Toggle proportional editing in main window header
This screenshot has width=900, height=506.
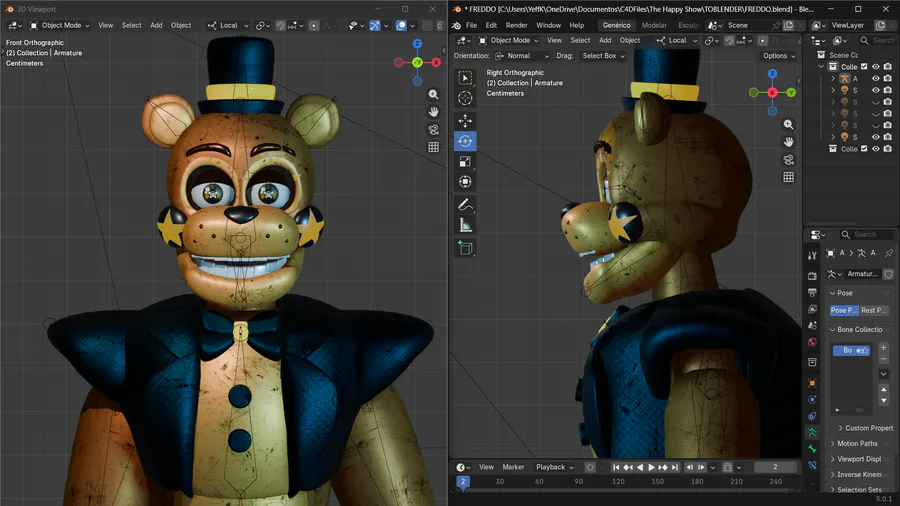pos(762,41)
